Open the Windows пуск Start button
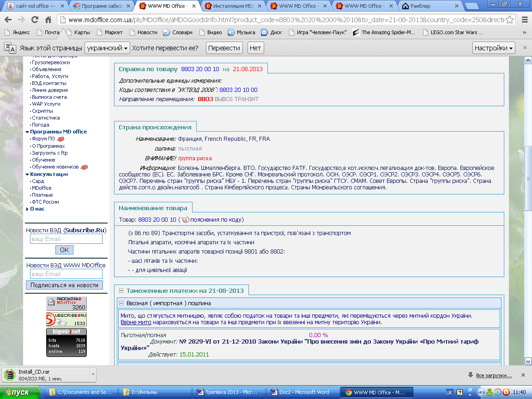This screenshot has width=532, height=399. click(20, 392)
